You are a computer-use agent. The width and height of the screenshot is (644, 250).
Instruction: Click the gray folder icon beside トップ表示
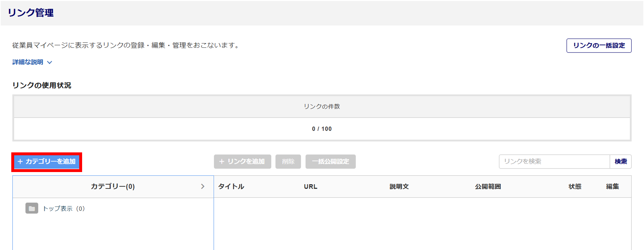point(32,208)
